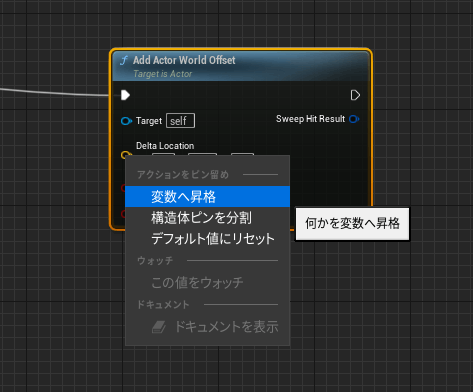Click the function icon in node header
Image resolution: width=473 pixels, height=392 pixels.
coord(124,61)
